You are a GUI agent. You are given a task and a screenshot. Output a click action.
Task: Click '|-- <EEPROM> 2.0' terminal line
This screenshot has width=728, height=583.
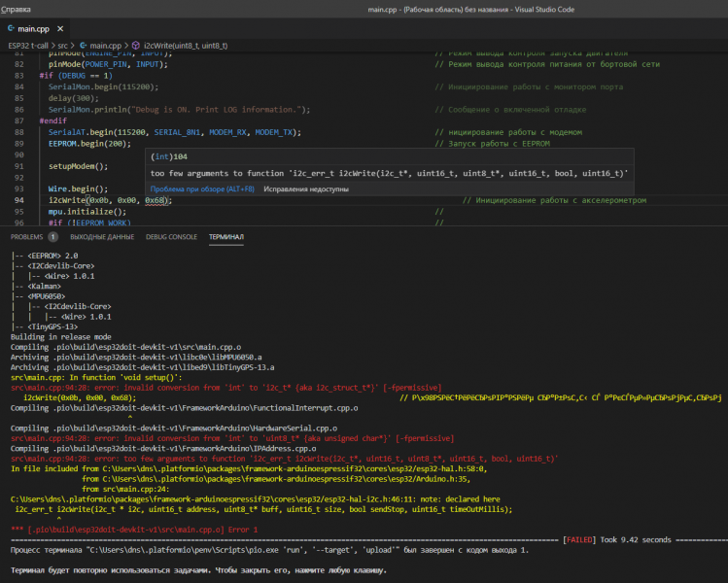click(44, 256)
